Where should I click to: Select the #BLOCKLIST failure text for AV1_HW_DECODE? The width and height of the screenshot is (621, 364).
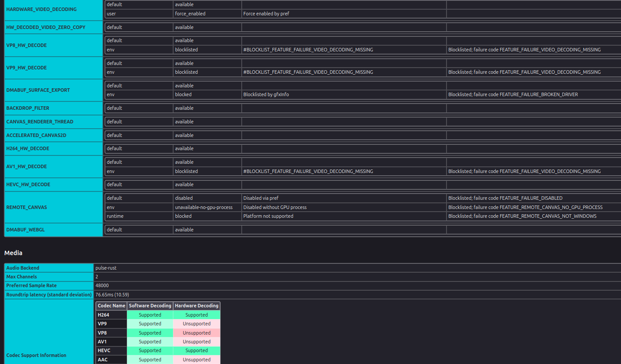coord(308,171)
